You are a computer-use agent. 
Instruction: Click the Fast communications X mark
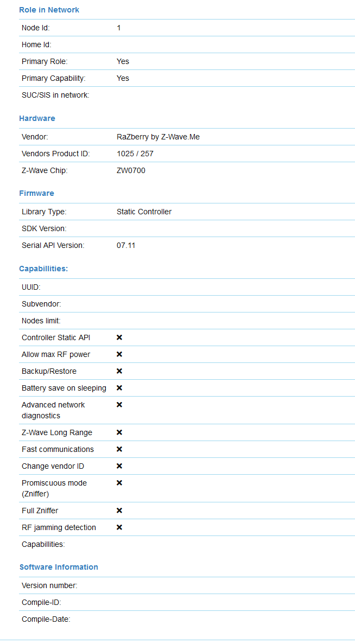pyautogui.click(x=119, y=449)
